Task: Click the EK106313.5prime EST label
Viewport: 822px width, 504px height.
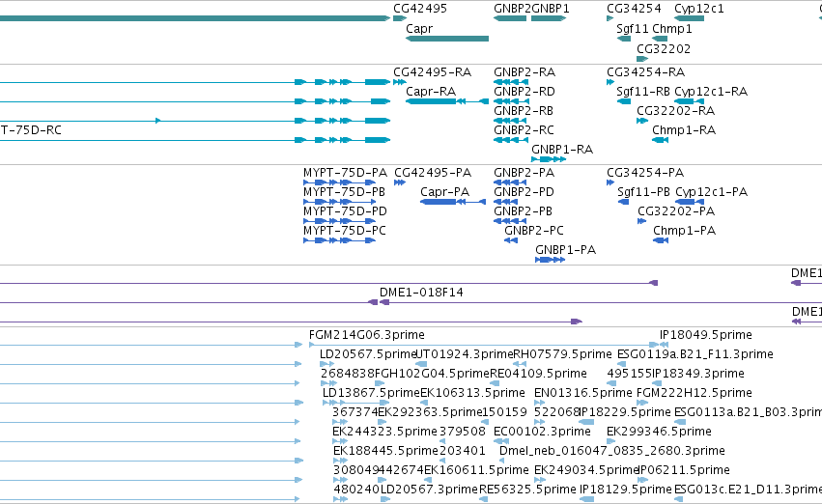Action: (x=472, y=393)
